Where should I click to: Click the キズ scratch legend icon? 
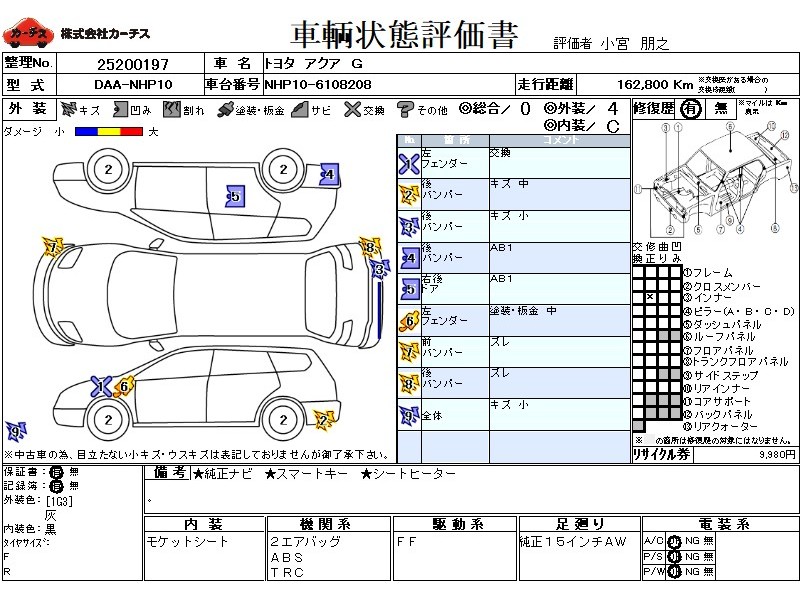pyautogui.click(x=69, y=110)
